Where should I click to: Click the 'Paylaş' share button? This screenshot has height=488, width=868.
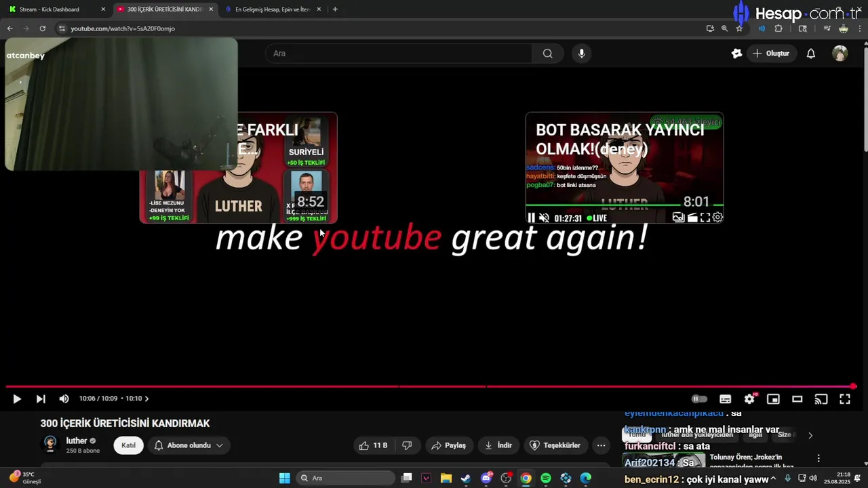click(448, 445)
